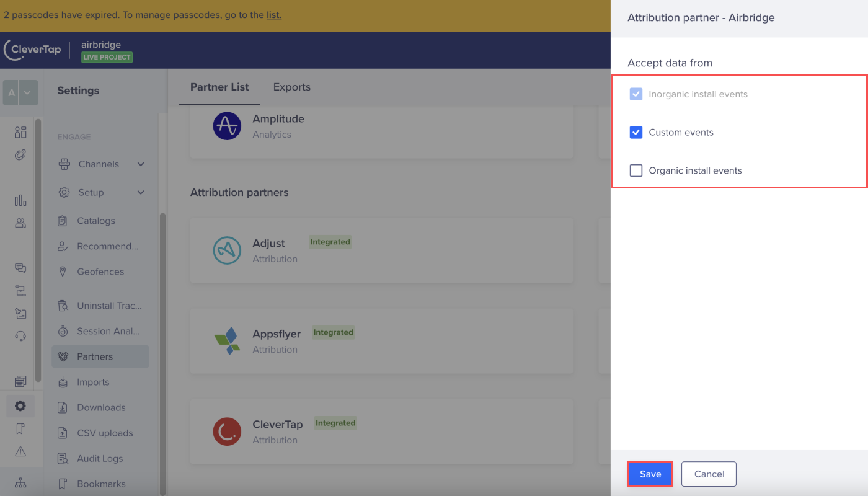Click the Channels icon in Settings sidebar
Image resolution: width=868 pixels, height=496 pixels.
coord(64,164)
